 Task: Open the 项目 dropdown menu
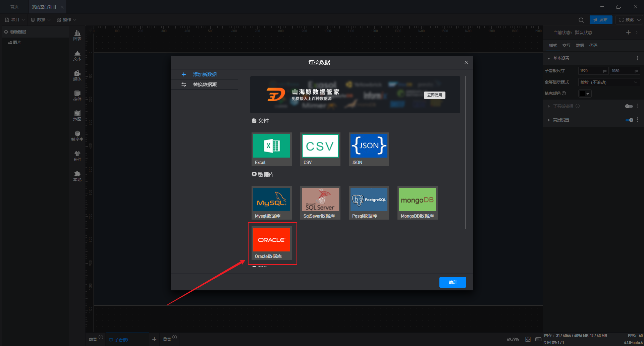click(15, 20)
